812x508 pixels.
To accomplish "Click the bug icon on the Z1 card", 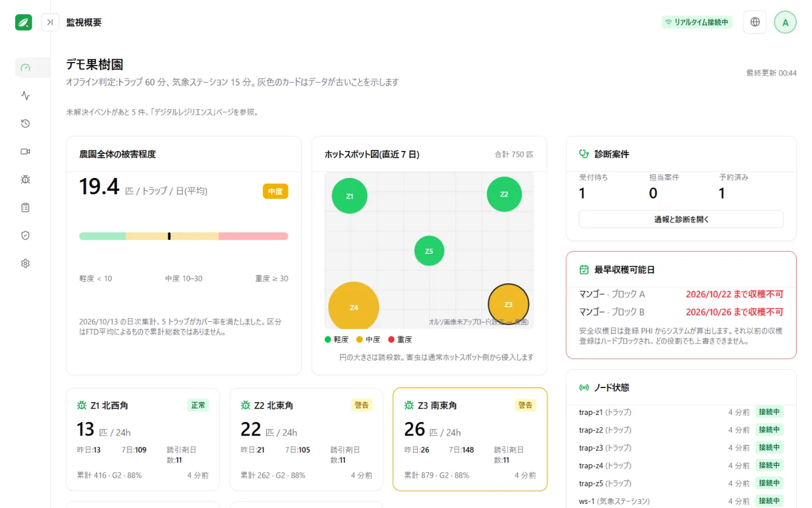I will [x=82, y=405].
